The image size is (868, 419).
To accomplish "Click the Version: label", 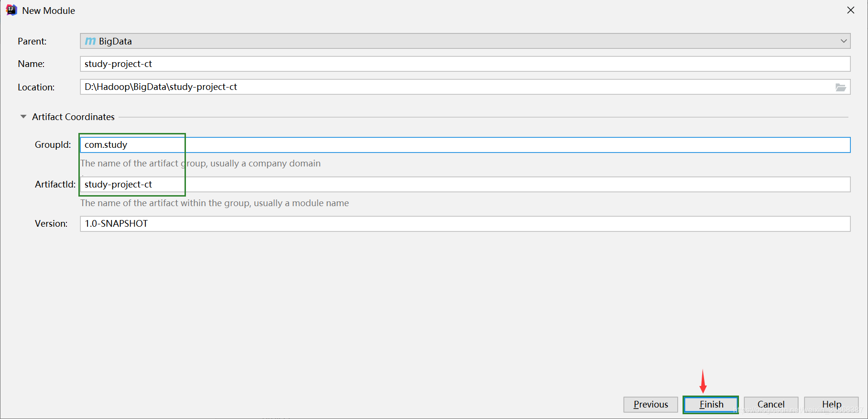I will [x=51, y=224].
